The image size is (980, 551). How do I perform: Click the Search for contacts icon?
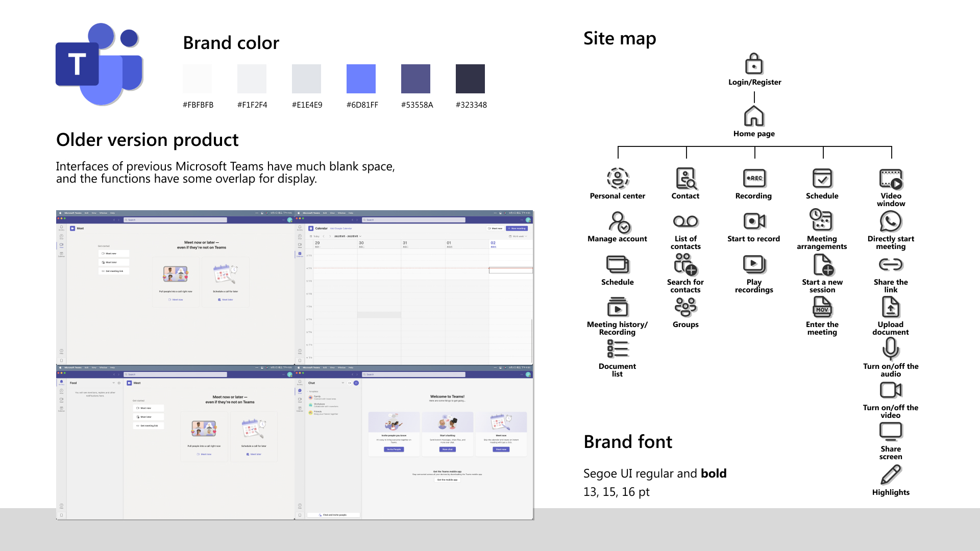click(x=685, y=264)
